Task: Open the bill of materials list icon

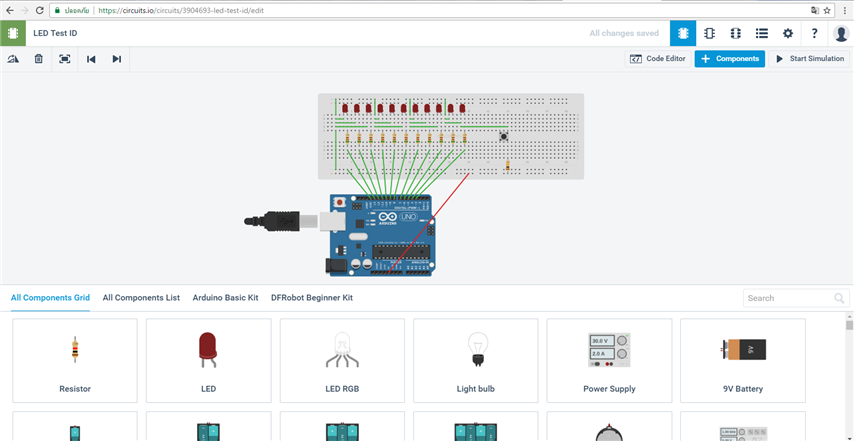Action: pos(762,33)
